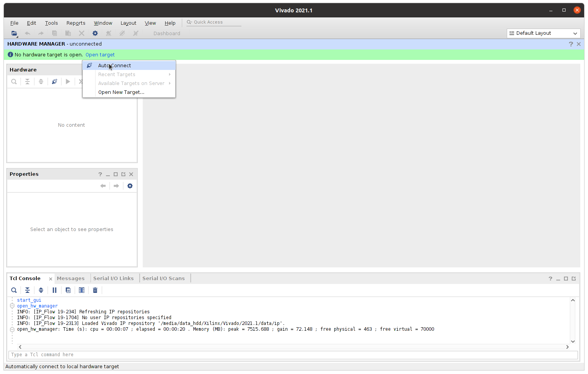The width and height of the screenshot is (588, 374).
Task: Clear Tcl Console with trash icon
Action: 95,290
